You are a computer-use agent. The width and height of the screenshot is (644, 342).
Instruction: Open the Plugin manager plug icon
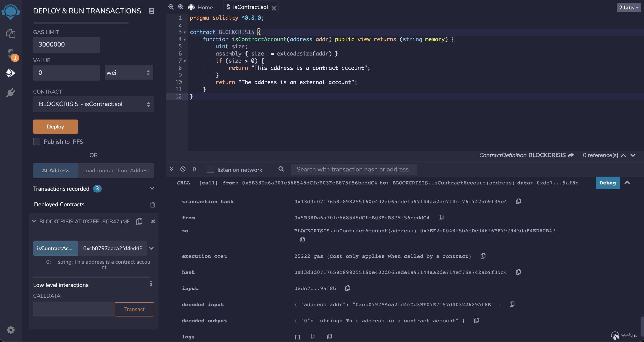tap(11, 93)
